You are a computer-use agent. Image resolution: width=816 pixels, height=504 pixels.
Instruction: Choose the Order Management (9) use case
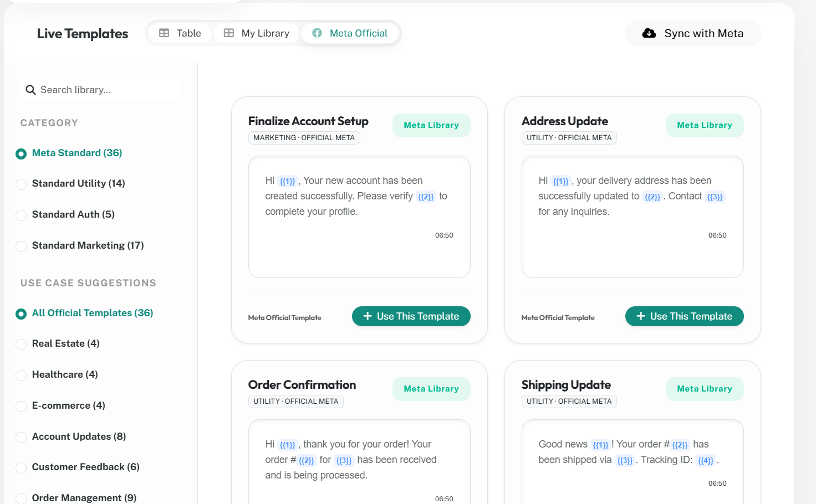point(21,498)
